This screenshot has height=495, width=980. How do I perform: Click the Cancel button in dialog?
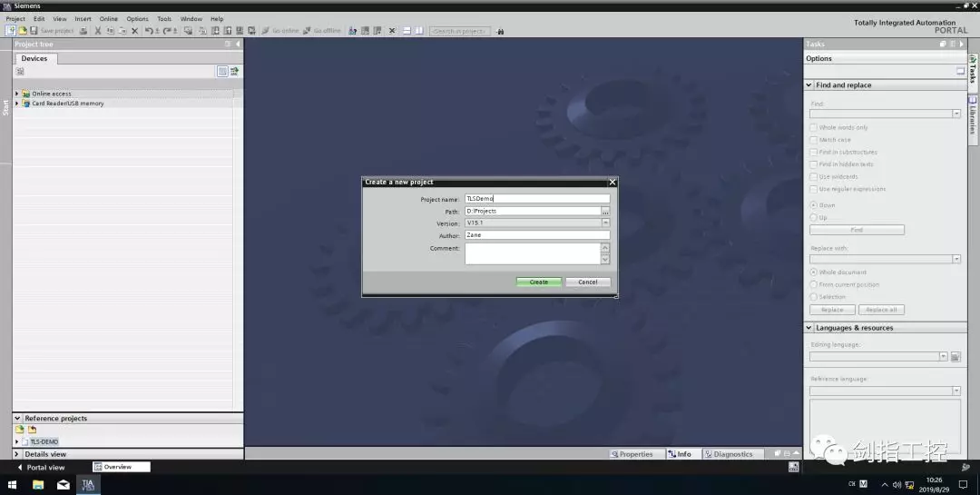587,282
